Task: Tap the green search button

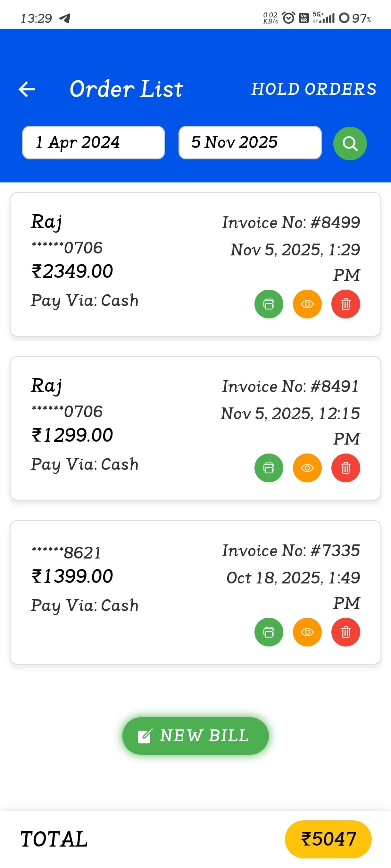Action: [350, 143]
